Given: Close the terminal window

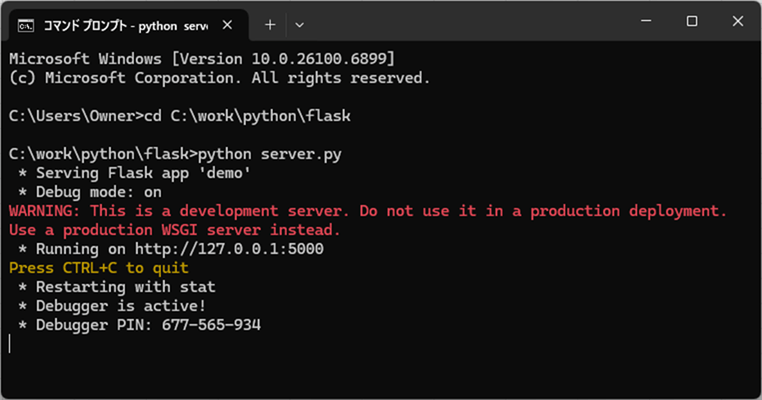Looking at the screenshot, I should 738,22.
